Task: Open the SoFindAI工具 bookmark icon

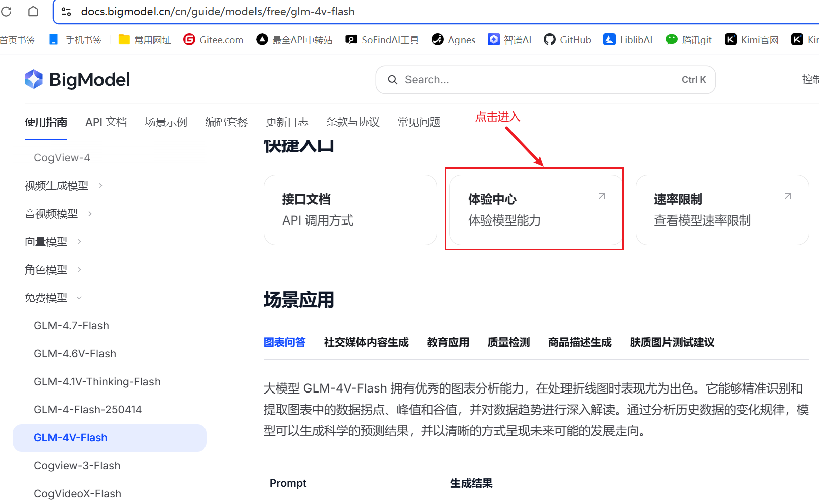Action: [351, 39]
